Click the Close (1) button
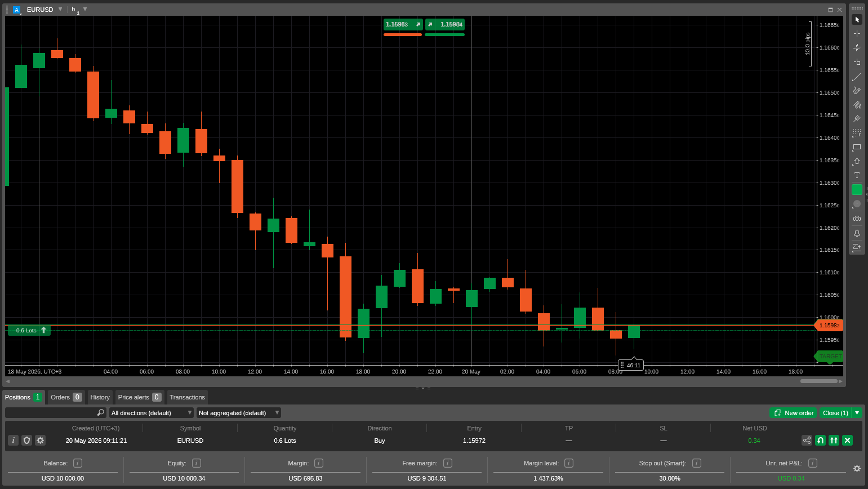The height and width of the screenshot is (489, 868). [835, 413]
